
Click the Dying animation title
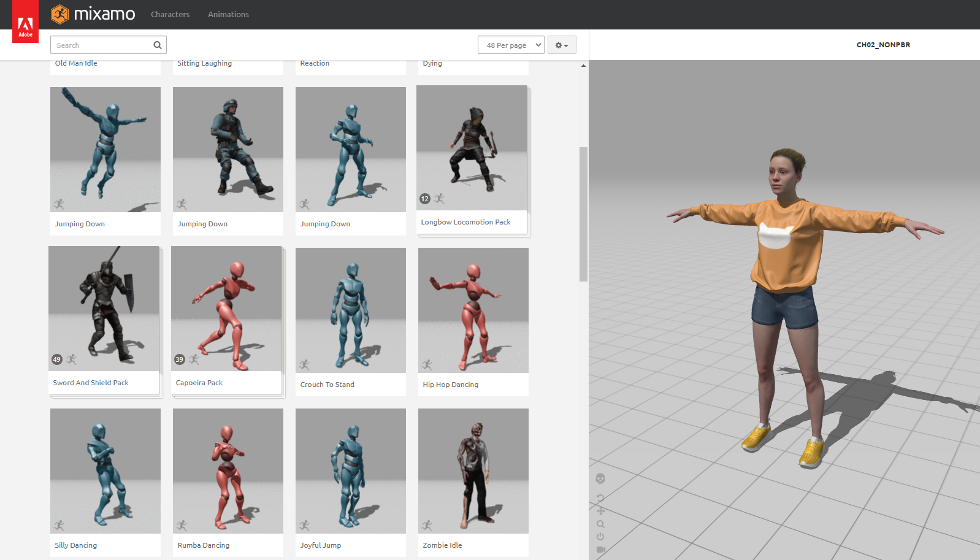point(432,63)
